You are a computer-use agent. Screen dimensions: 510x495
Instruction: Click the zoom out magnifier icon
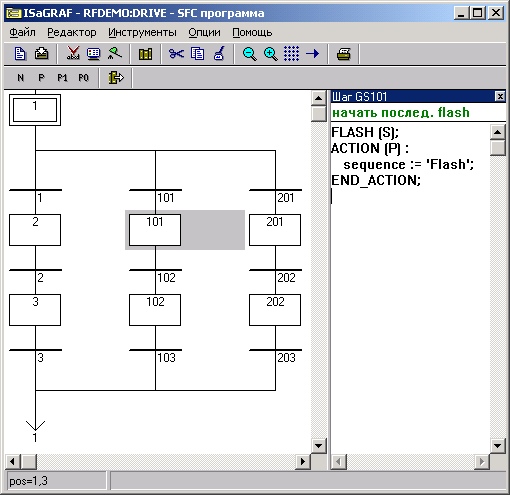click(250, 54)
